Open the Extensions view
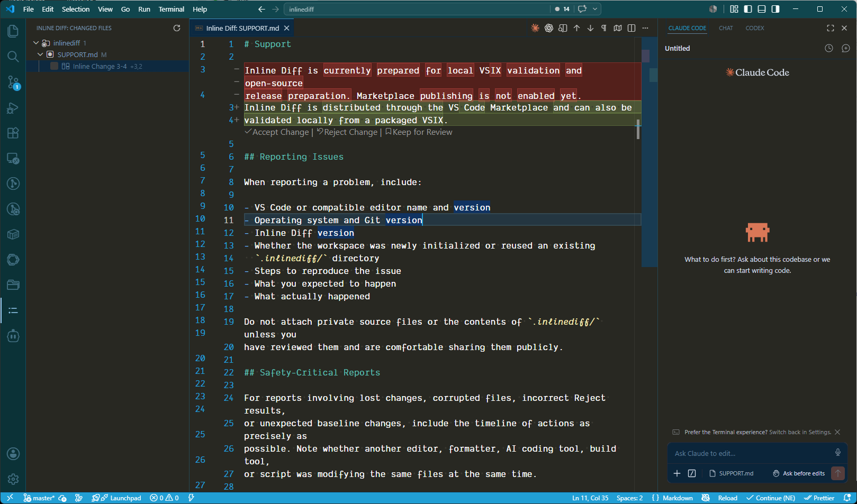857x504 pixels. tap(13, 133)
